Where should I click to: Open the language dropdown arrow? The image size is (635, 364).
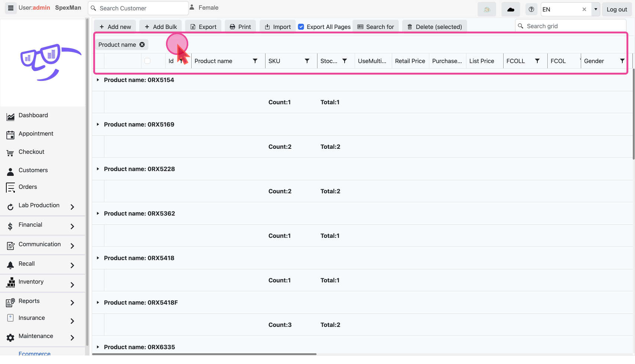point(596,9)
